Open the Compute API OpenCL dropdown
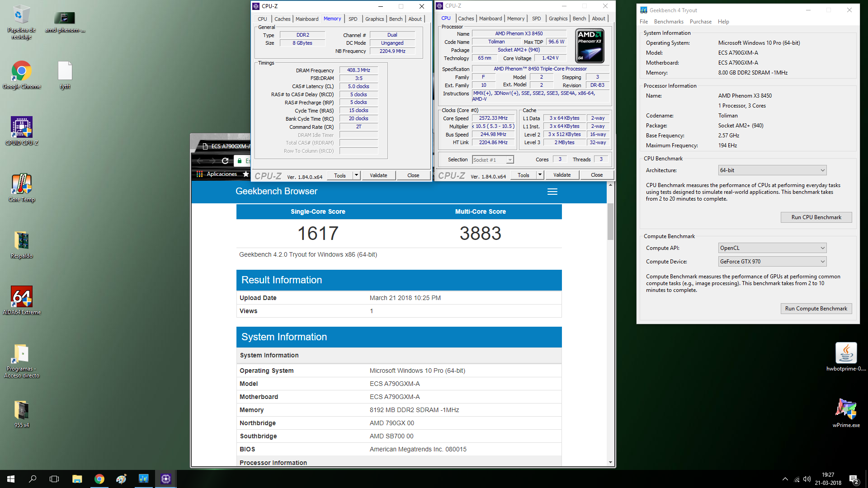 coord(772,248)
